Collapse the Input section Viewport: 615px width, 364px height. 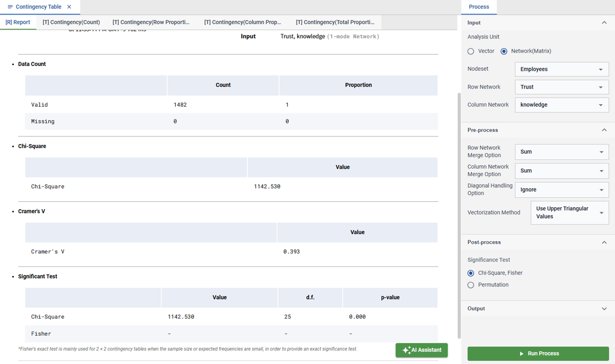click(x=604, y=23)
